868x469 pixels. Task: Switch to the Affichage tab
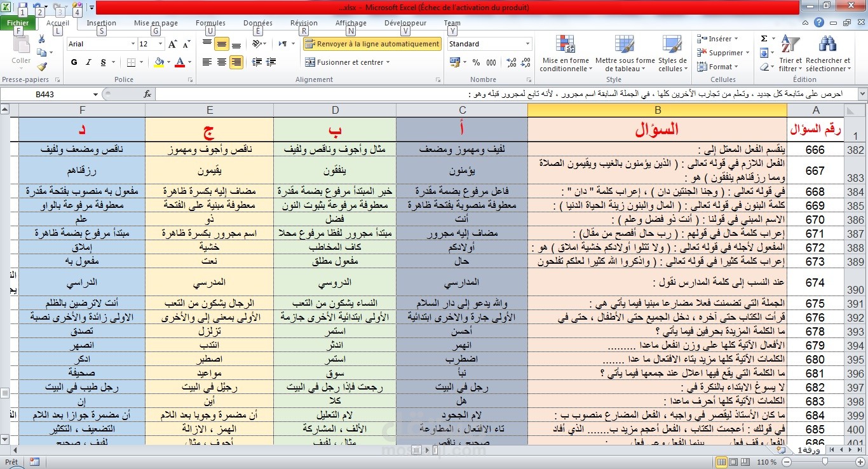pyautogui.click(x=351, y=23)
